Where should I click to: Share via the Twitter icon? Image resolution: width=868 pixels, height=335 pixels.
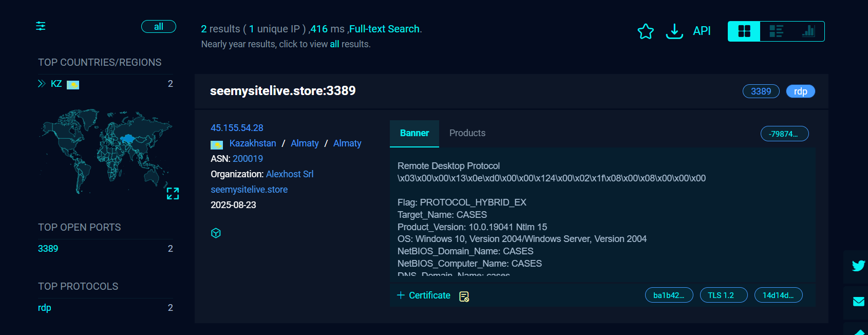pos(858,266)
